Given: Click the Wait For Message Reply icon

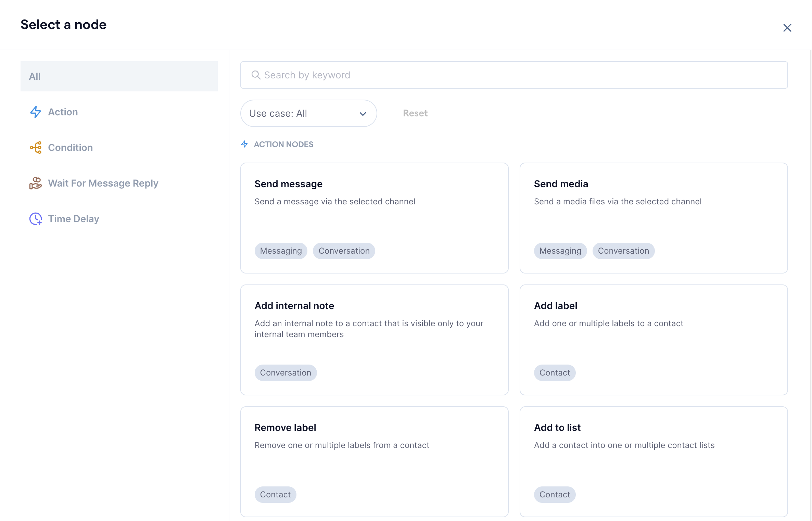Looking at the screenshot, I should tap(36, 183).
